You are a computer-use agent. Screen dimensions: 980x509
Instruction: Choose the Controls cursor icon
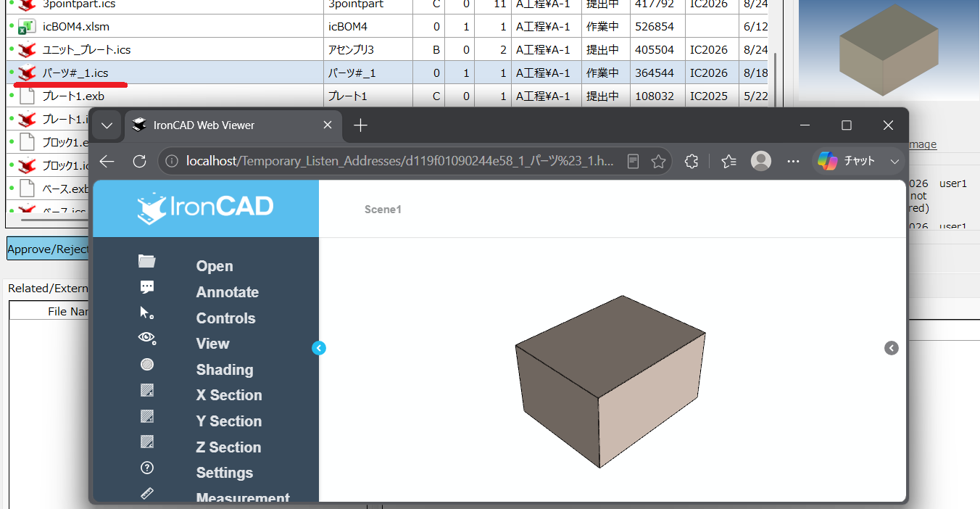pos(147,313)
